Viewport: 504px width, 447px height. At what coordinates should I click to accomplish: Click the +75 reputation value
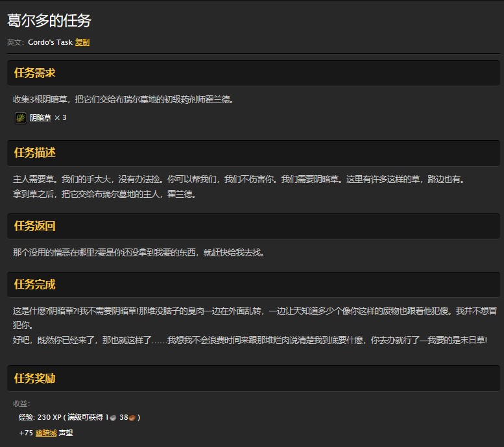point(26,433)
